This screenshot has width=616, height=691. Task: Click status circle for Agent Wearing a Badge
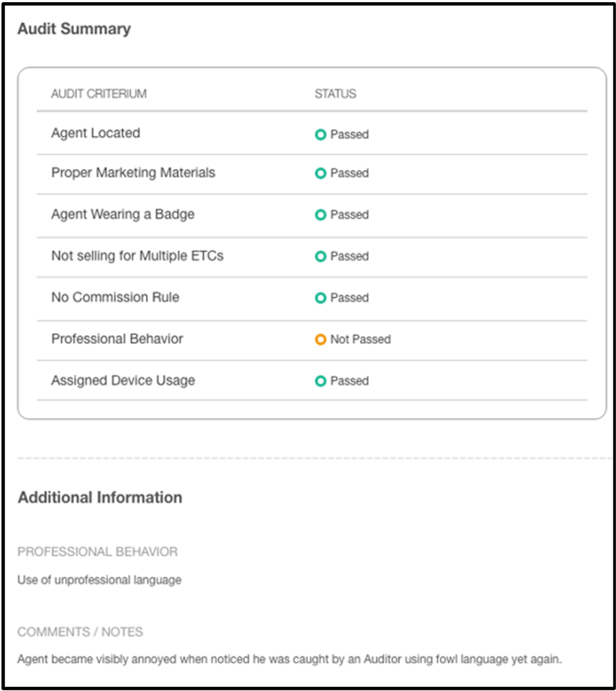point(321,214)
